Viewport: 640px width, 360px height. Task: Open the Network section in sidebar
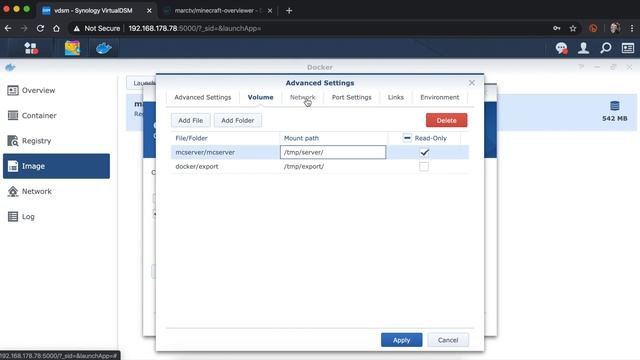click(56, 191)
